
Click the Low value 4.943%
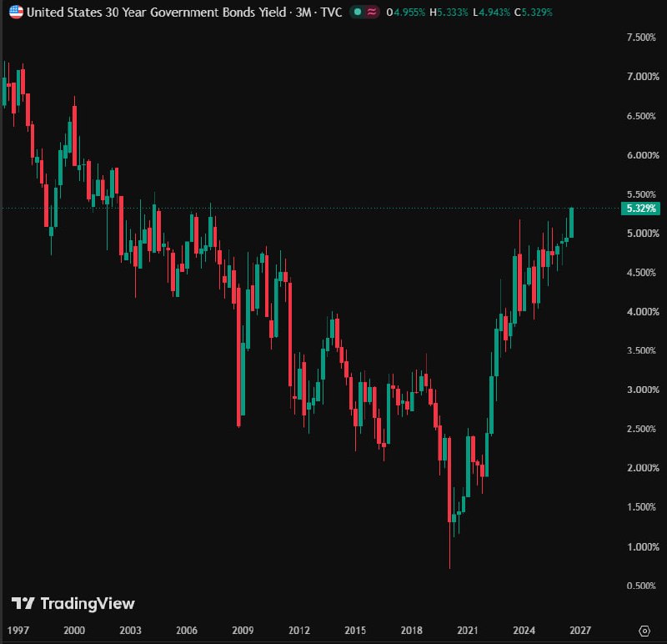pos(494,13)
